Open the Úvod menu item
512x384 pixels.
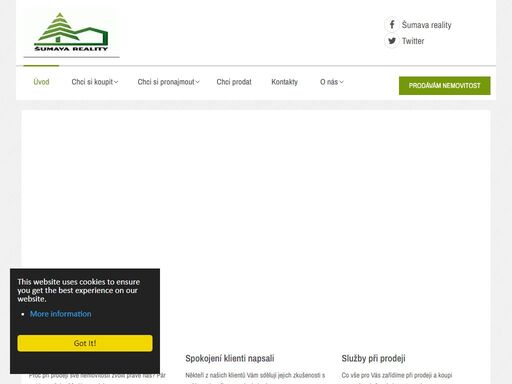pyautogui.click(x=41, y=82)
